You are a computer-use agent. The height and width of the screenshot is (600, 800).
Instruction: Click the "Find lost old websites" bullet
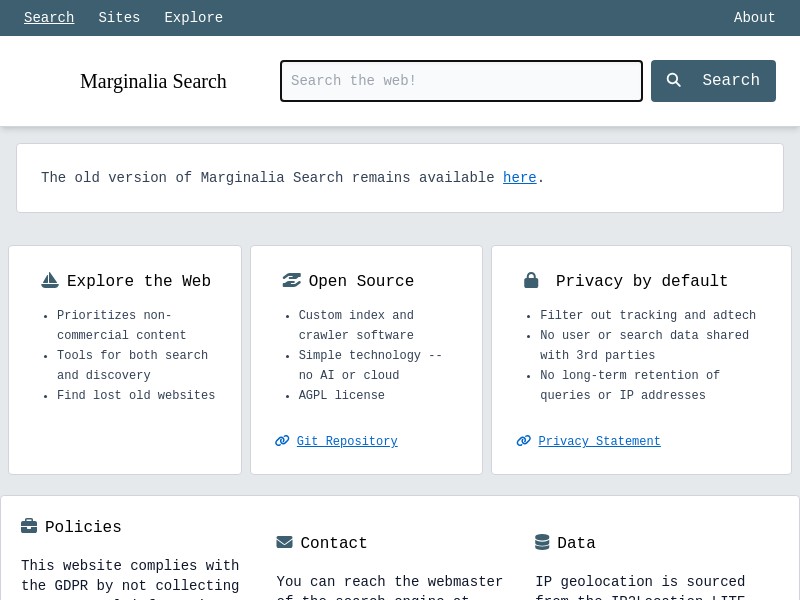pos(136,395)
